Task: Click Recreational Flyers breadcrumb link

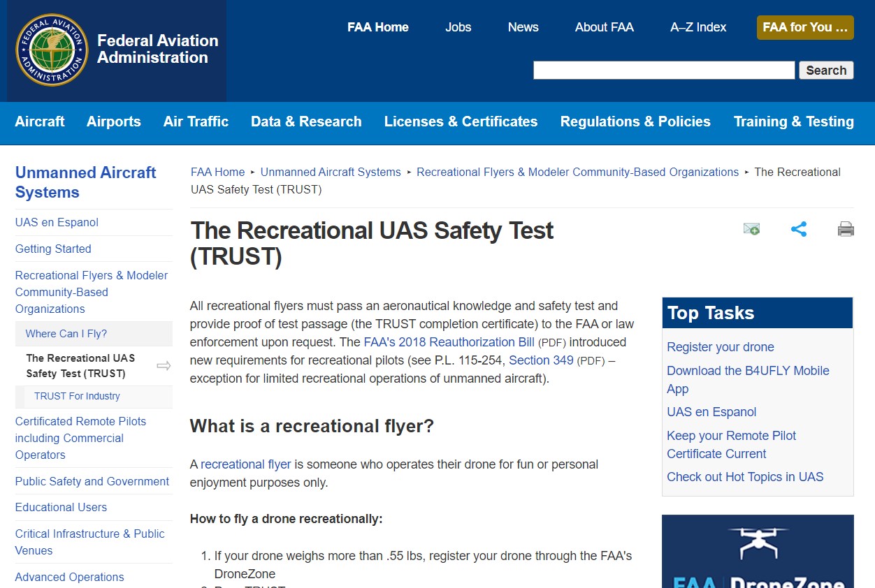Action: pyautogui.click(x=577, y=172)
